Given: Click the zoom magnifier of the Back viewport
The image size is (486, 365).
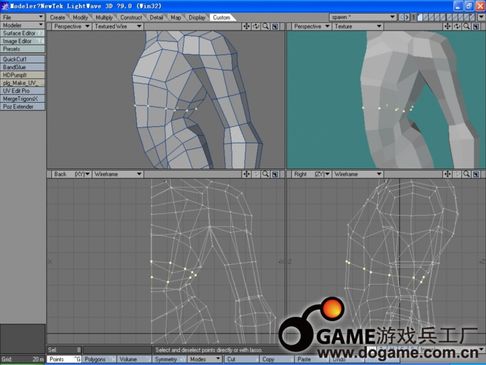Looking at the screenshot, I should 265,174.
